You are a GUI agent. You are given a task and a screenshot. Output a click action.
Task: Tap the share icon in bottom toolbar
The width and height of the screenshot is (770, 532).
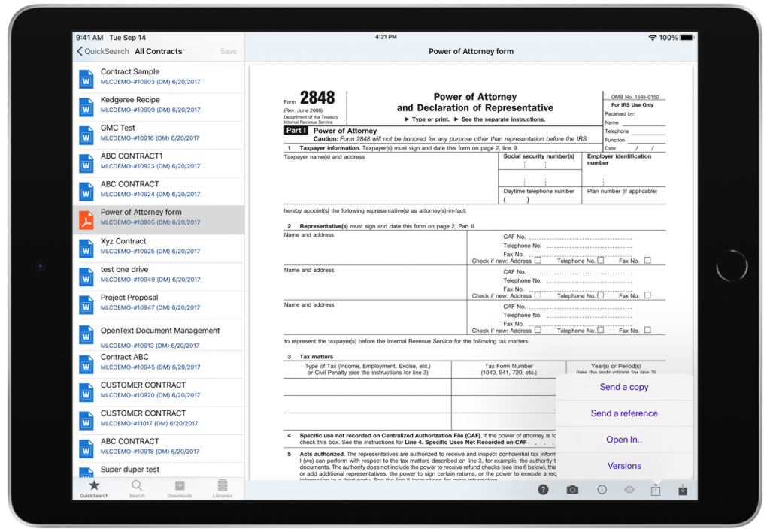tap(656, 489)
